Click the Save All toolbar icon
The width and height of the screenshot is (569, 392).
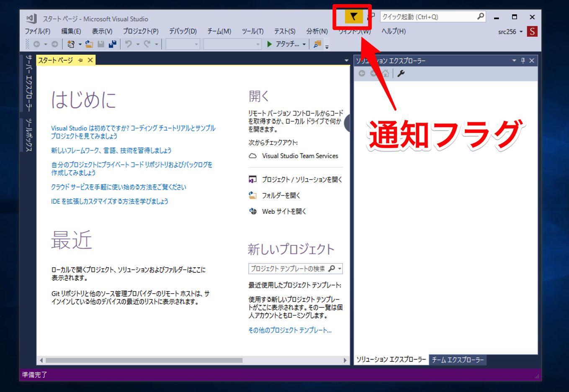pyautogui.click(x=112, y=44)
